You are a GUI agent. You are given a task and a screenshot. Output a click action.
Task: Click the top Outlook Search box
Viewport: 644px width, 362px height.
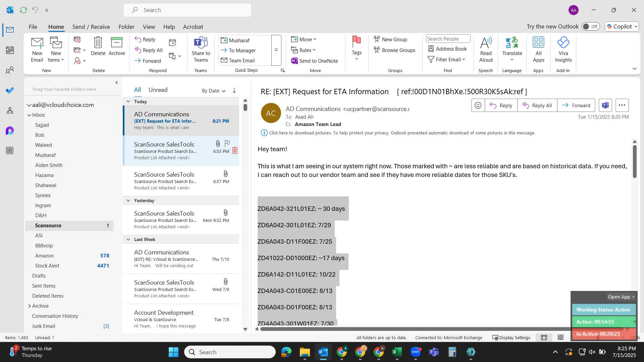point(187,10)
